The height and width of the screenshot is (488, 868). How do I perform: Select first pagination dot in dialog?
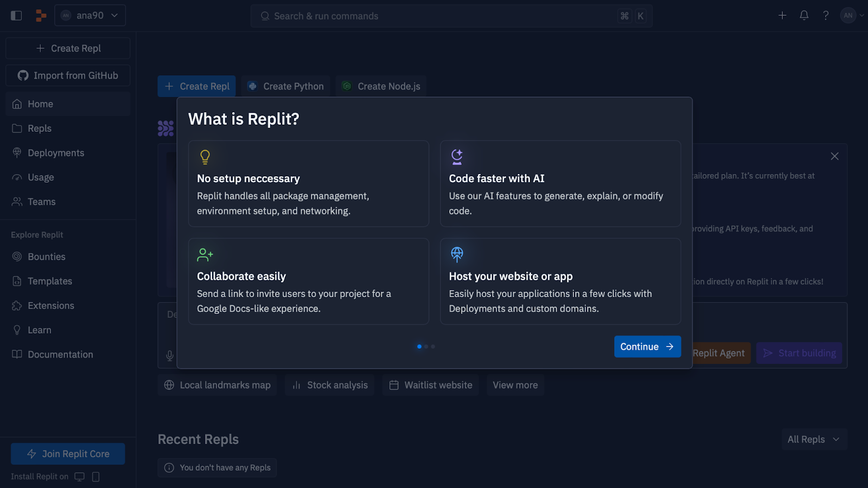pyautogui.click(x=419, y=346)
